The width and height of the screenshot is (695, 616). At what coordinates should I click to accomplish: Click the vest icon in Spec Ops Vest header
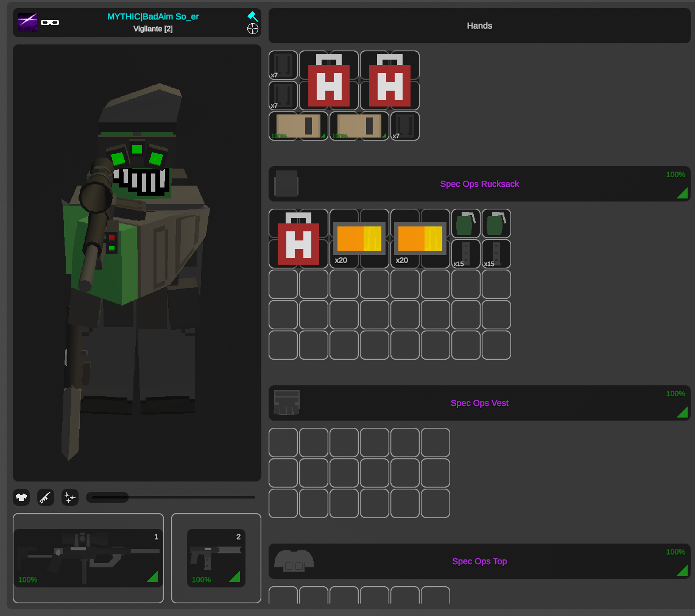pyautogui.click(x=287, y=402)
